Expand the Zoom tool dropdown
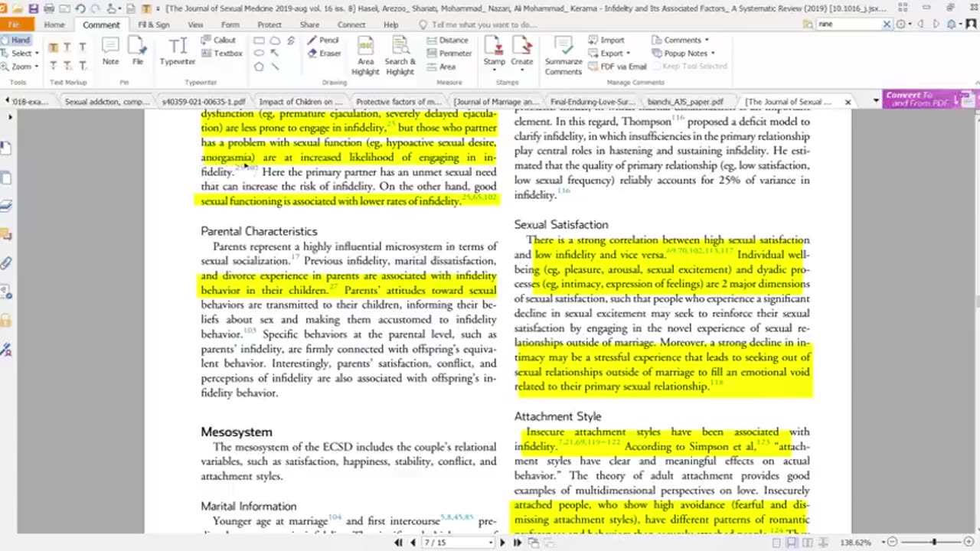 tap(36, 67)
